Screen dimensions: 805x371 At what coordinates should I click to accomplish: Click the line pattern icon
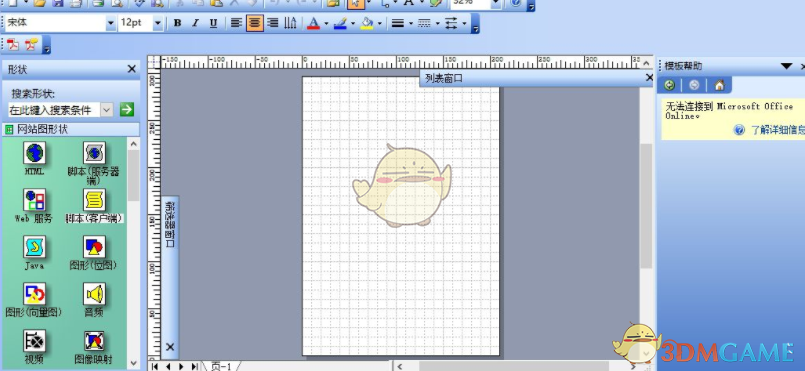pos(424,23)
